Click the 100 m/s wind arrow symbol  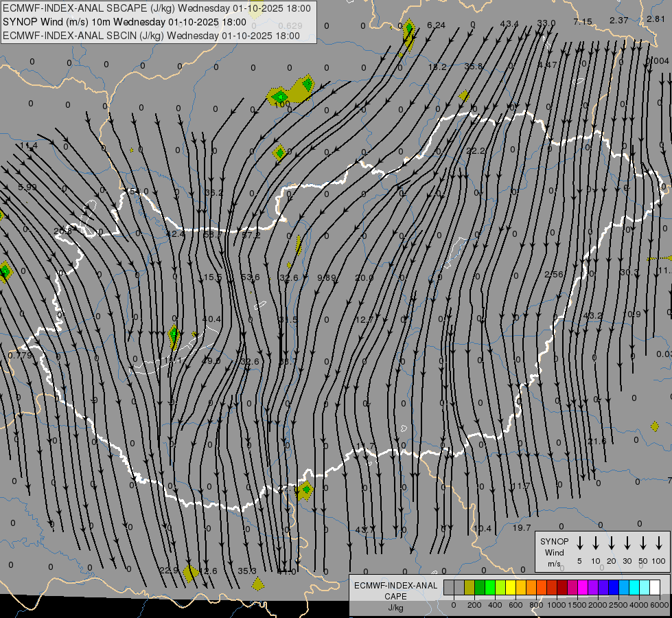coord(659,543)
